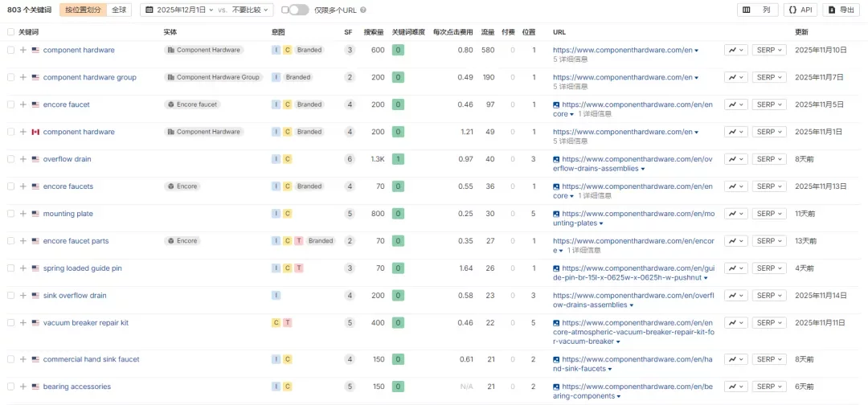Expand URL menu for mounting-plates link
The image size is (868, 405).
600,223
